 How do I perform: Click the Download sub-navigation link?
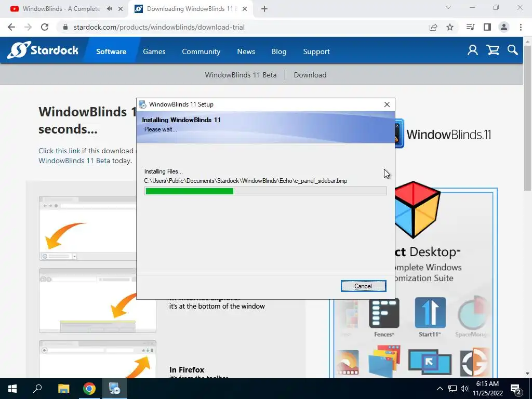(x=310, y=75)
